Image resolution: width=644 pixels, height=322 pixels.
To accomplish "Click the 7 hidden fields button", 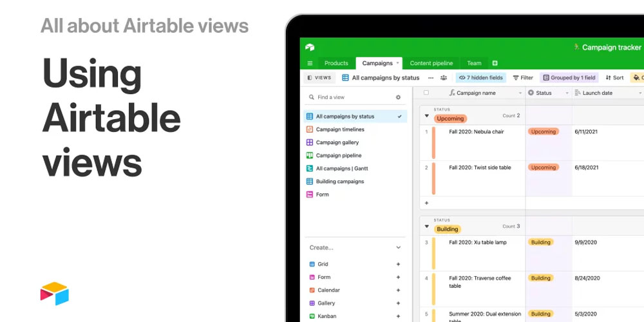I will pyautogui.click(x=481, y=78).
